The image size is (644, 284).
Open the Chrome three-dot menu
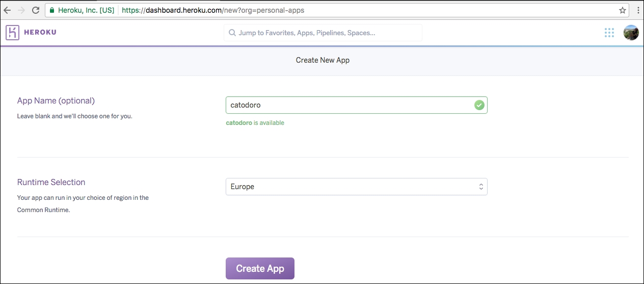pyautogui.click(x=638, y=10)
